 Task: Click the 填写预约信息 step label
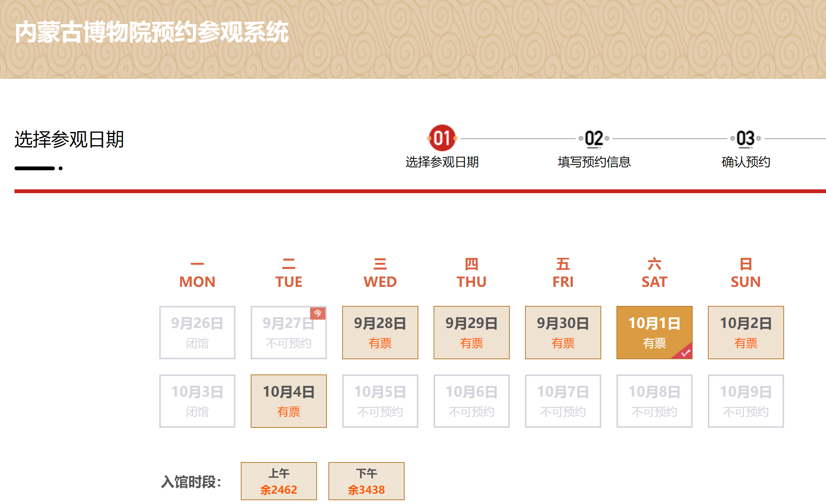pyautogui.click(x=594, y=162)
